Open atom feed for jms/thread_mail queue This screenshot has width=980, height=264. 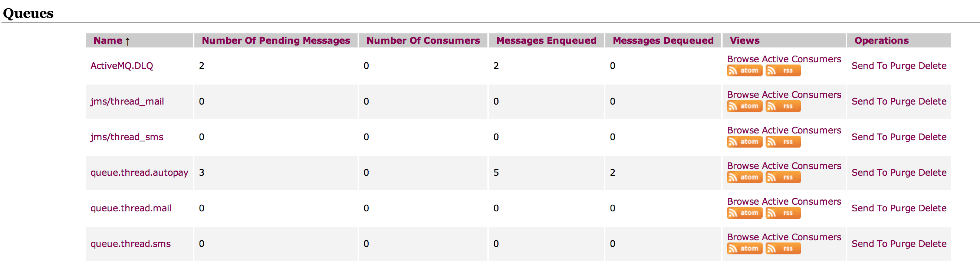click(744, 106)
